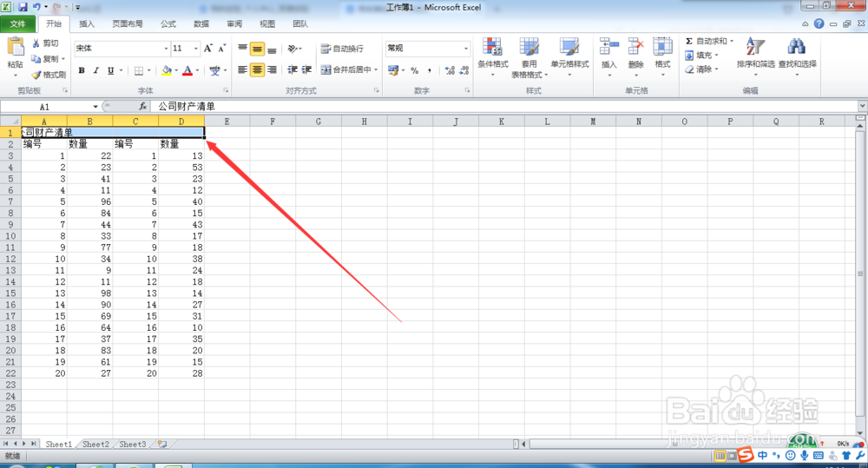Set top vertical alignment
Screen dimensions: 868x468
242,49
